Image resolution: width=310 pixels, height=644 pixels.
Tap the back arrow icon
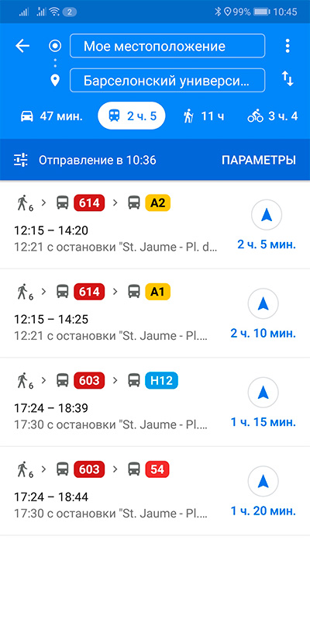click(x=22, y=46)
